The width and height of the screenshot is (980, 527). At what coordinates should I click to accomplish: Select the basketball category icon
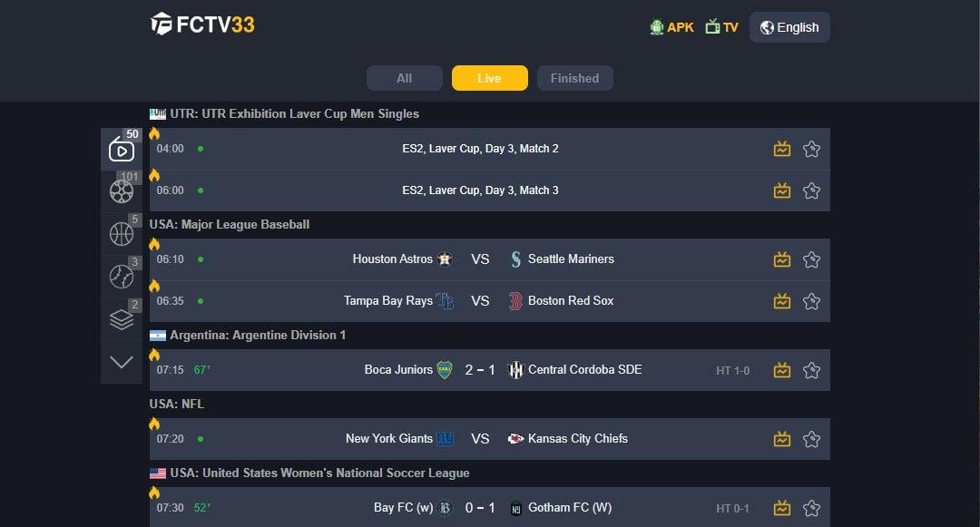122,233
